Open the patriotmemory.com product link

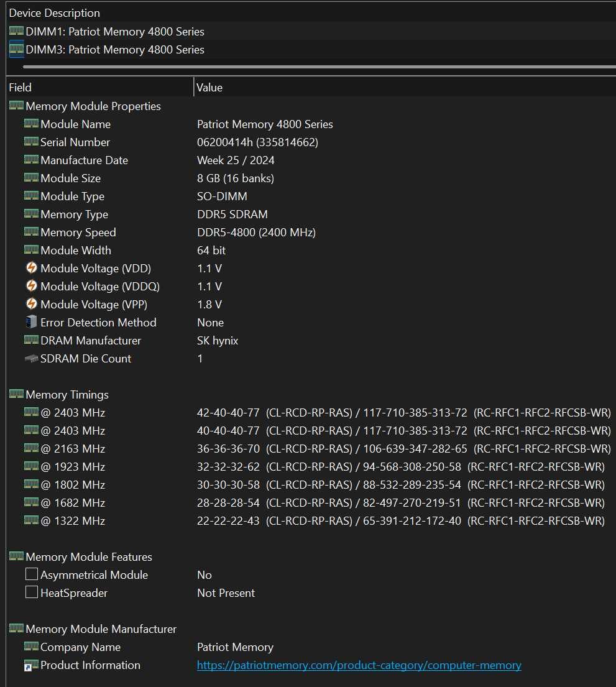[359, 665]
